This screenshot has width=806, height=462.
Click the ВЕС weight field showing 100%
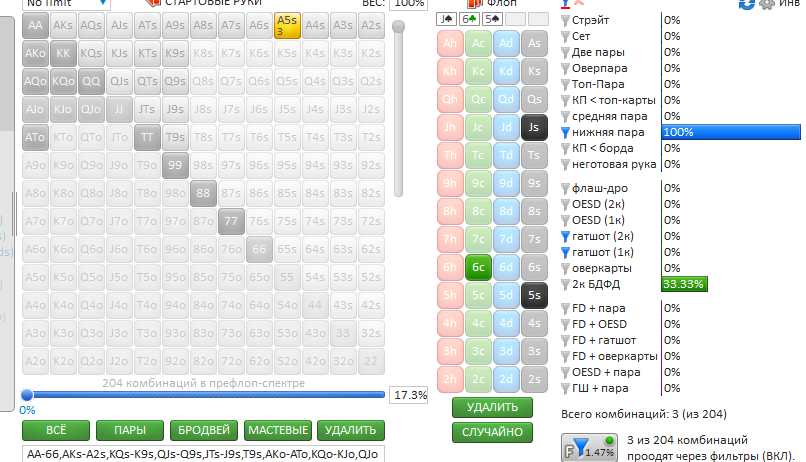[x=409, y=4]
